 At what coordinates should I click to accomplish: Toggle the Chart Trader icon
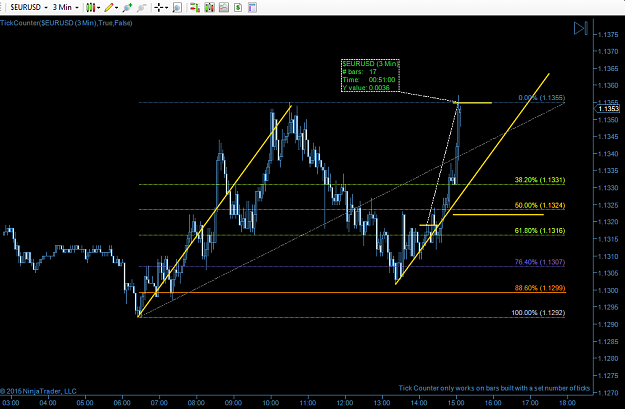pos(195,7)
